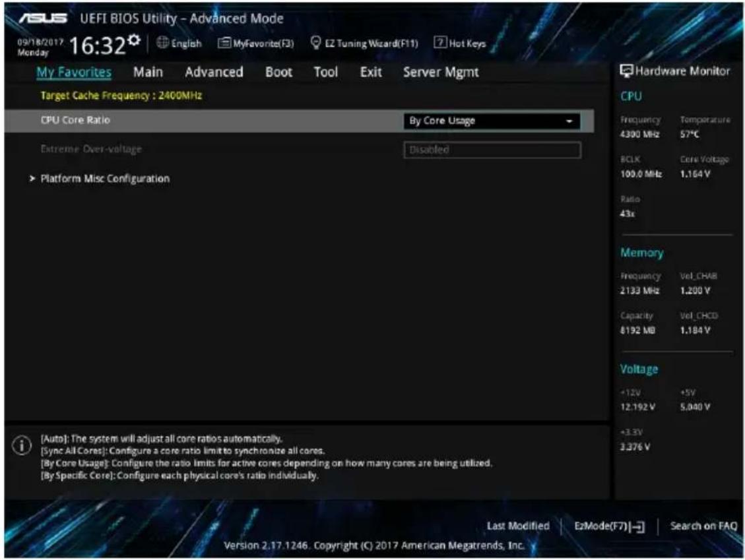Viewport: 745px width, 560px height.
Task: Show the Hot Keys list
Action: click(x=468, y=44)
